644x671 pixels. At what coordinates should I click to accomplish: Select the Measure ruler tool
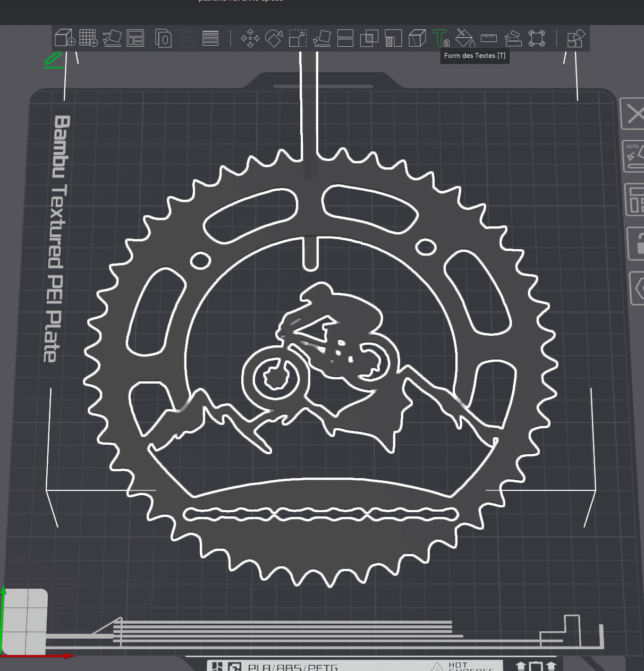coord(488,38)
